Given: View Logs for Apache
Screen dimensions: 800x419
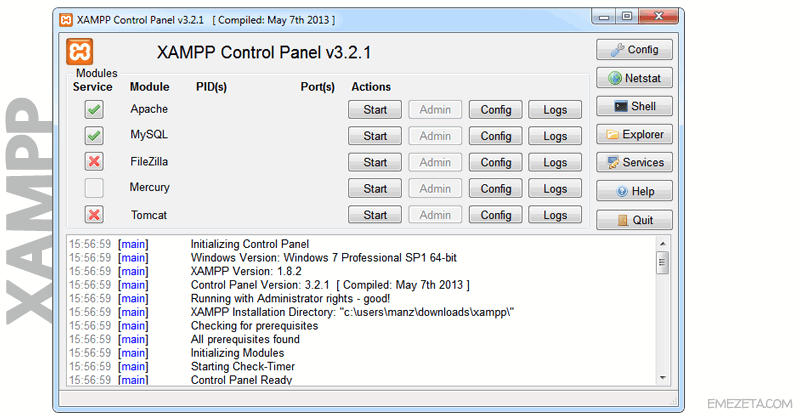Looking at the screenshot, I should (555, 110).
